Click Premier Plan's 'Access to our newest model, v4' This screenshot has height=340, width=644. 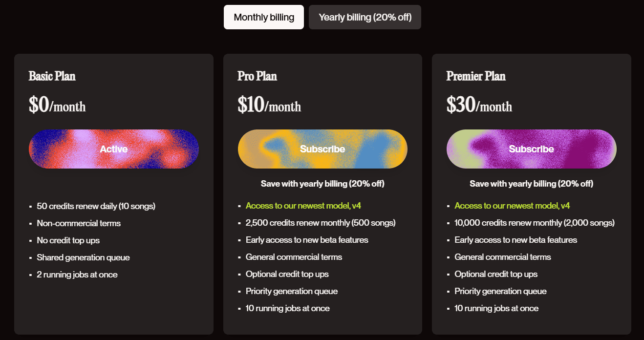pos(512,206)
